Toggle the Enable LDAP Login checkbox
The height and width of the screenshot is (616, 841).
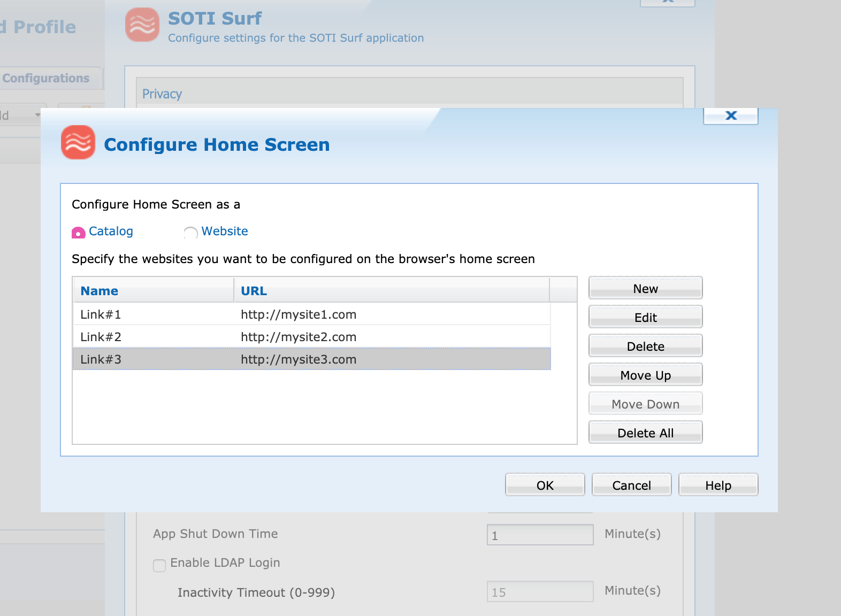(159, 565)
